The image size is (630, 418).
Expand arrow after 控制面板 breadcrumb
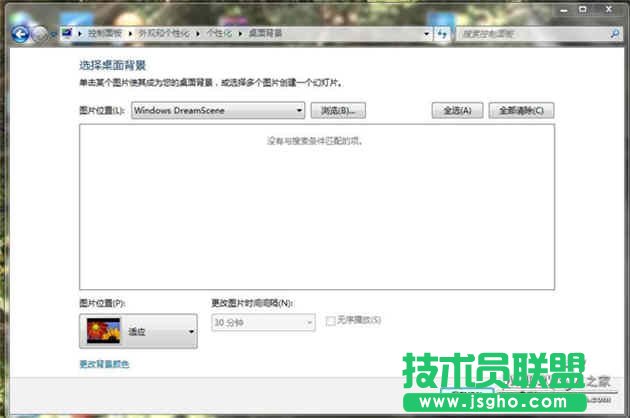(130, 34)
